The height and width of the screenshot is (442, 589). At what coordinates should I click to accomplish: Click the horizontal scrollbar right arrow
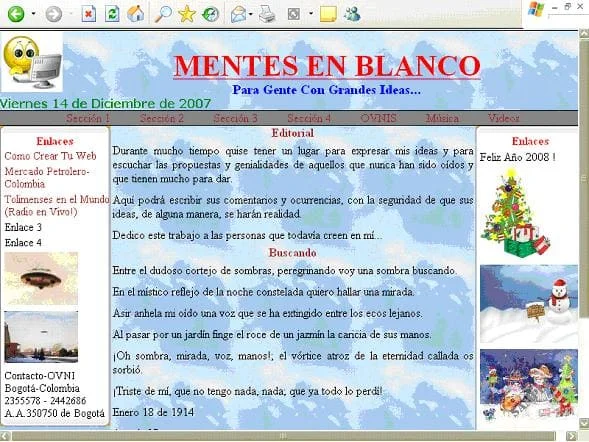click(x=571, y=436)
